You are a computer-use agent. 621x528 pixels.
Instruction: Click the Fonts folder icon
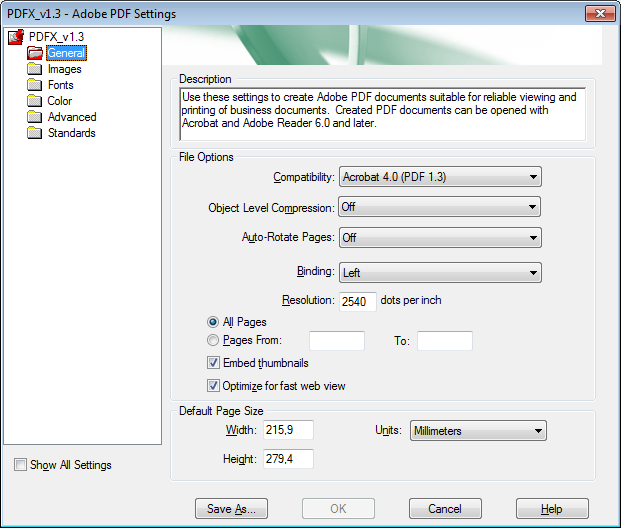tap(35, 85)
